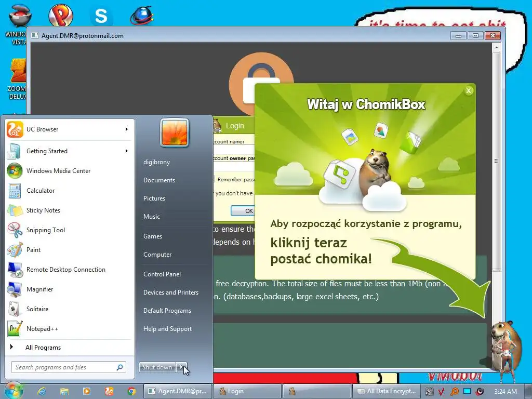
Task: Open UC Browser taskbar icon
Action: [x=109, y=391]
